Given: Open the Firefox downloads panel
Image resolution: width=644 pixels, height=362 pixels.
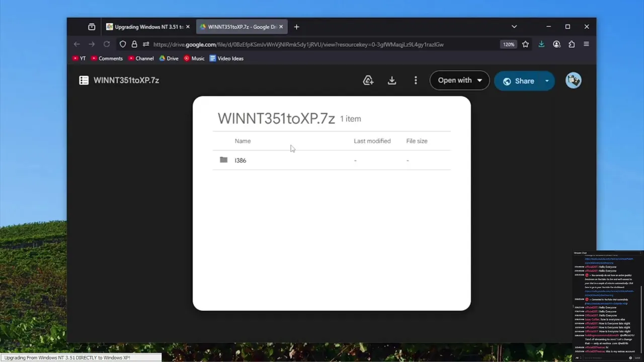Looking at the screenshot, I should [x=541, y=44].
